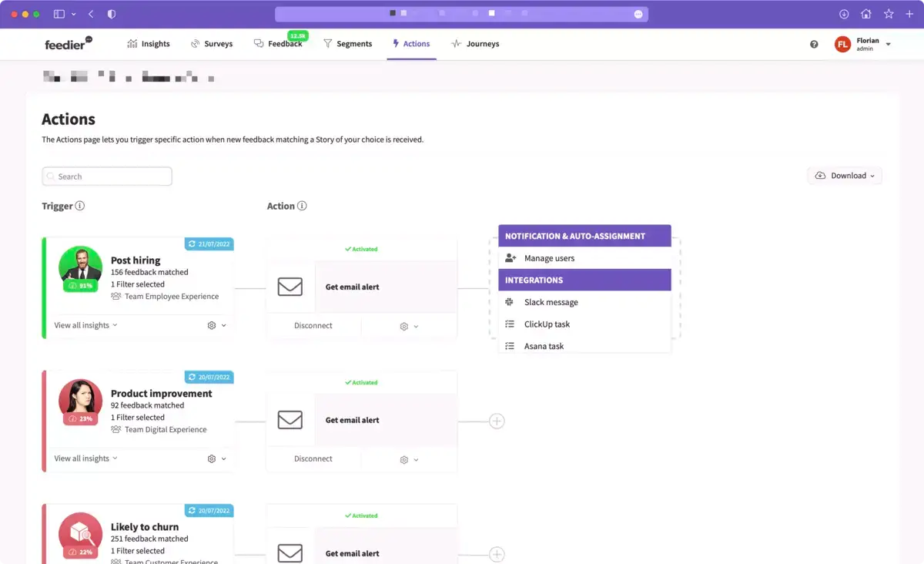Viewport: 924px width, 564px height.
Task: Expand View all insights for Post hiring
Action: [x=85, y=325]
